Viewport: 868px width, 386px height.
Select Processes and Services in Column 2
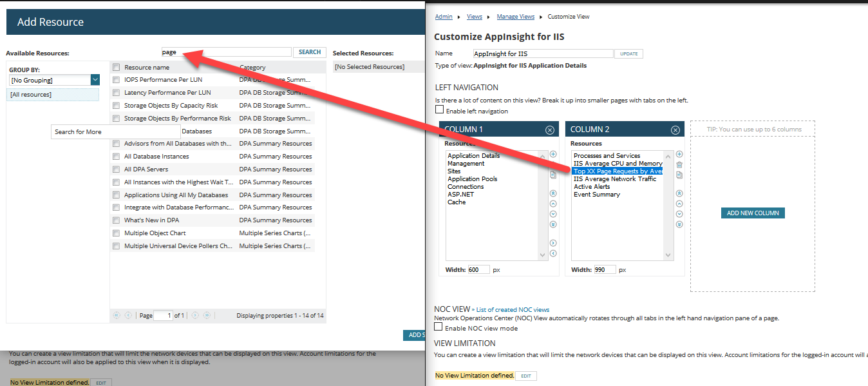(607, 156)
